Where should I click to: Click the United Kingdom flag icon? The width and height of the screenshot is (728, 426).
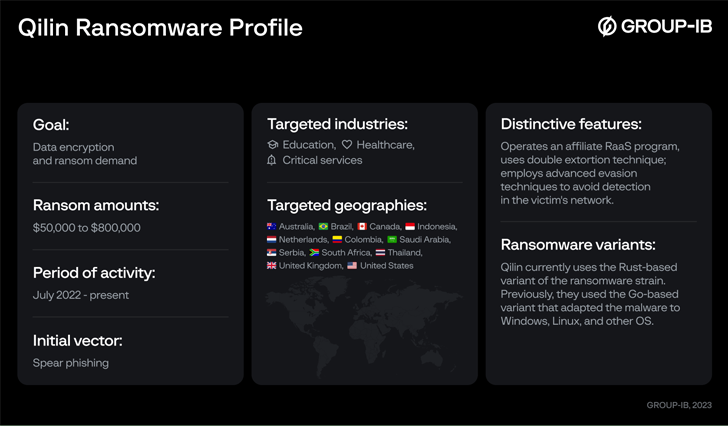point(272,266)
